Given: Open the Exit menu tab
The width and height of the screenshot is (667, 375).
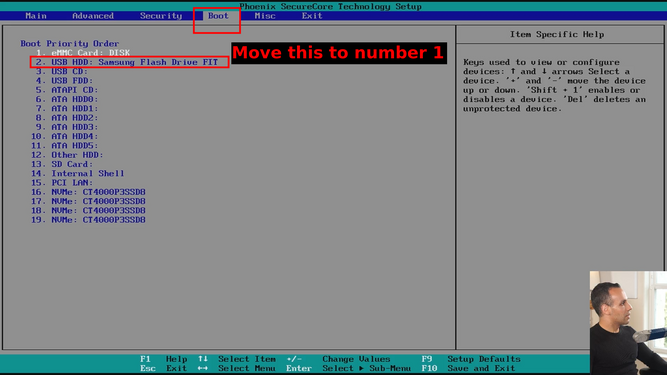Looking at the screenshot, I should click(x=312, y=16).
